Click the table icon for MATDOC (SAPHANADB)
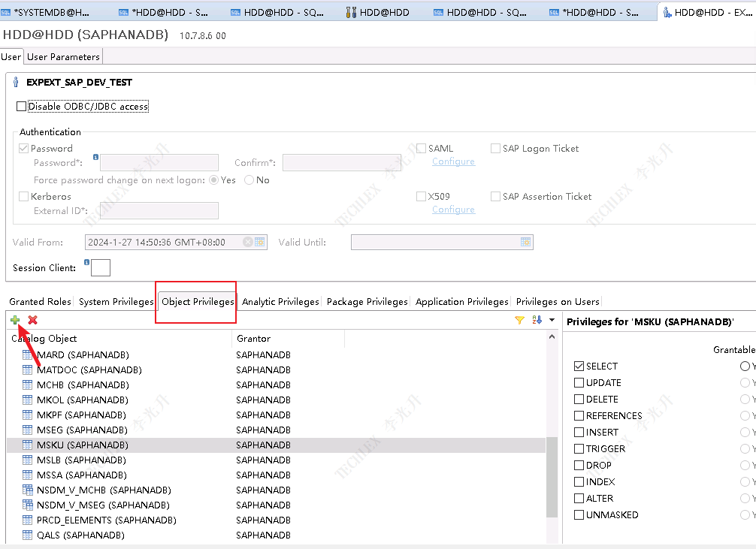The height and width of the screenshot is (549, 756). tap(28, 370)
